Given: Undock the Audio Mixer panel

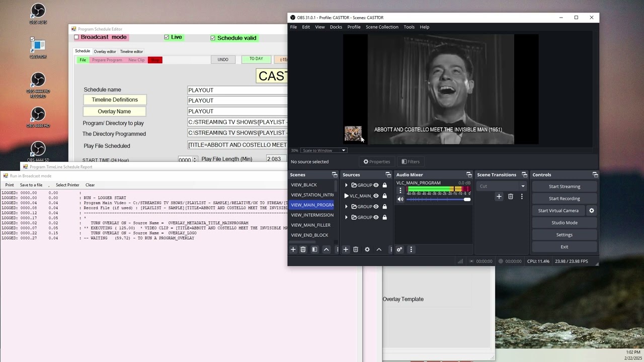Looking at the screenshot, I should [469, 174].
